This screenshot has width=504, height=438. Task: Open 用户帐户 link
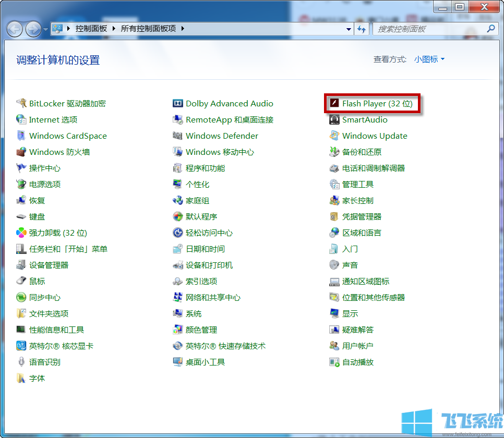pos(352,345)
